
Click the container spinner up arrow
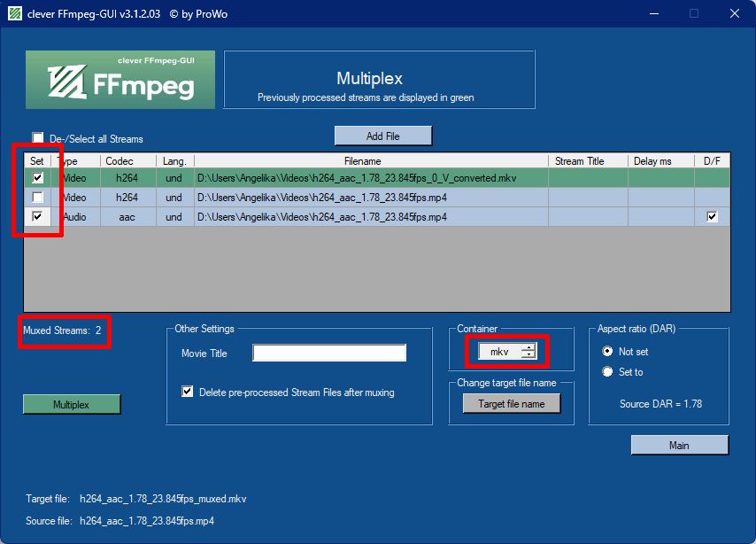pyautogui.click(x=528, y=347)
